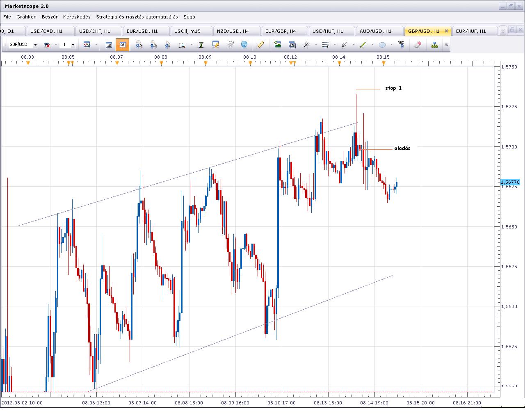Click the green fit-to-height icon
The image size is (525, 420).
[201, 45]
